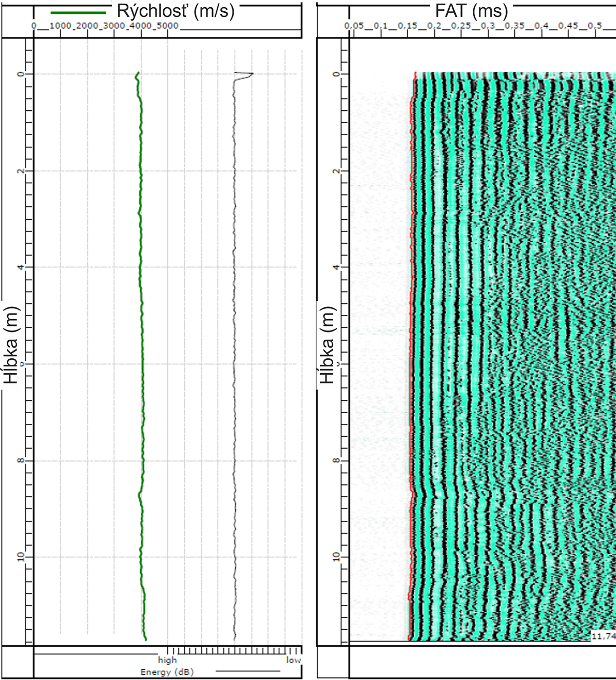Image resolution: width=616 pixels, height=680 pixels.
Task: Click depth tick 8 on velocity track
Action: point(21,461)
